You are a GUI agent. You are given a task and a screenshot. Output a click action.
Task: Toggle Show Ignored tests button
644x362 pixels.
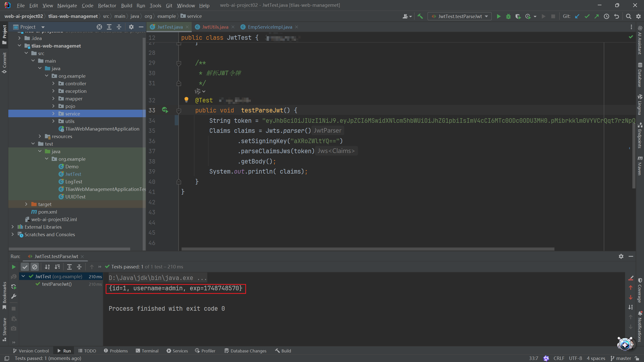click(35, 267)
